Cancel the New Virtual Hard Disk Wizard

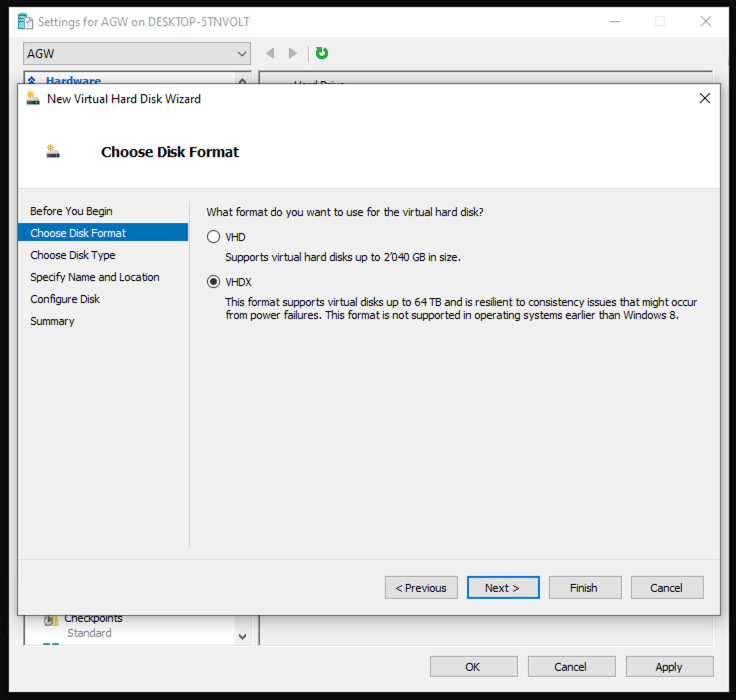pos(667,588)
